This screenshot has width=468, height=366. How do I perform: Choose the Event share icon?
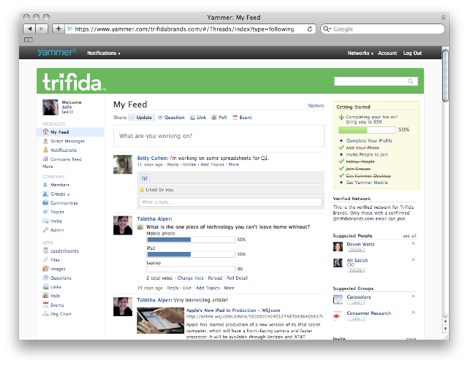(235, 117)
